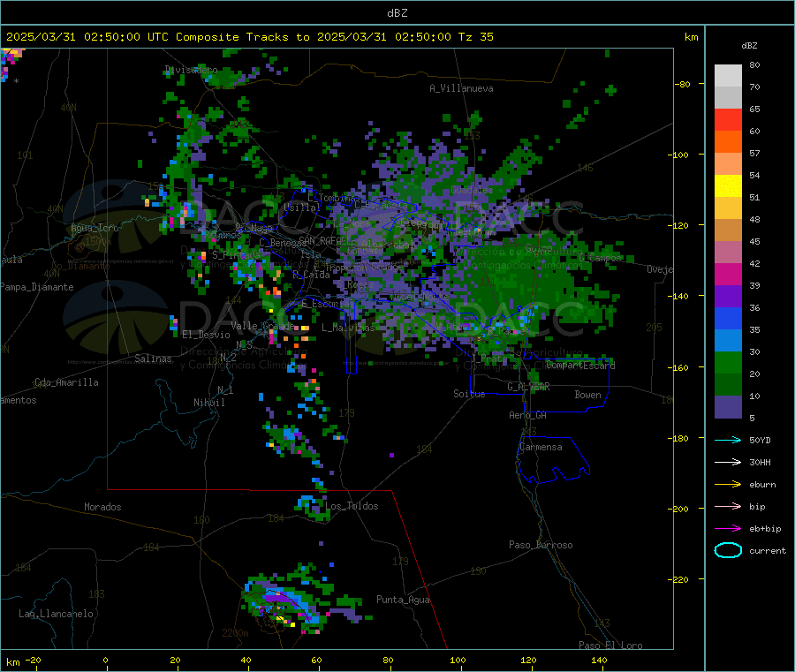Select the magenta eb+bip arrow icon
795x672 pixels.
coord(728,529)
